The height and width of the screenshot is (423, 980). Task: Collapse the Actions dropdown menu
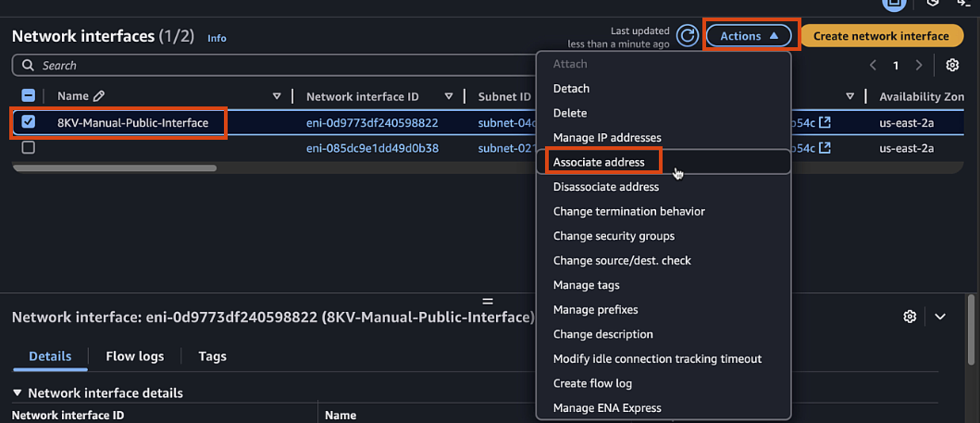(750, 36)
